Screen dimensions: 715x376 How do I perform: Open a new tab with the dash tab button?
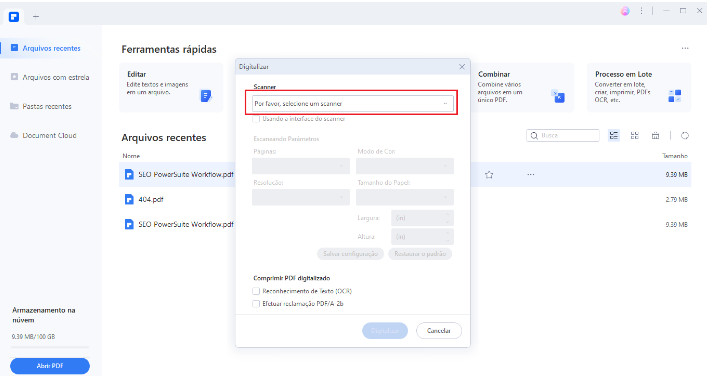[36, 17]
